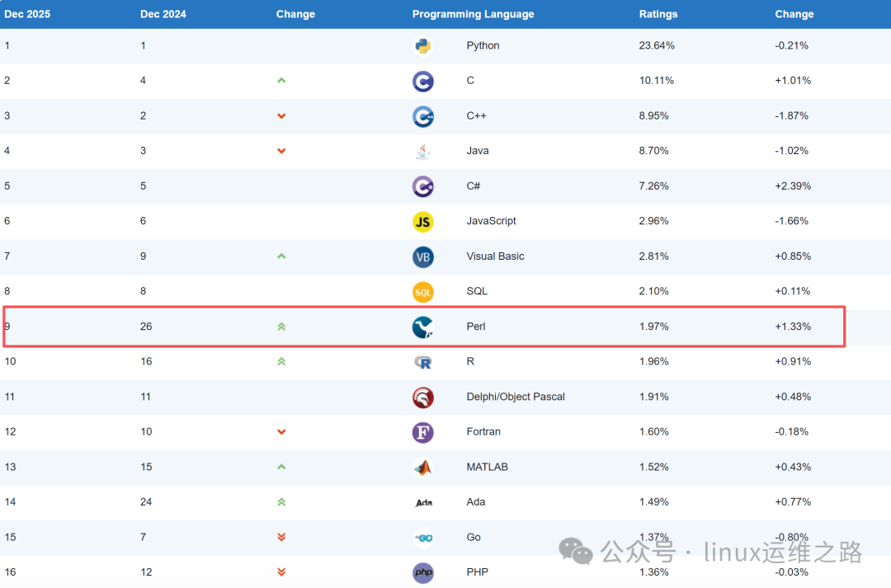This screenshot has width=891, height=588.
Task: Click the Delphi/Object Pascal language name
Action: coord(515,397)
